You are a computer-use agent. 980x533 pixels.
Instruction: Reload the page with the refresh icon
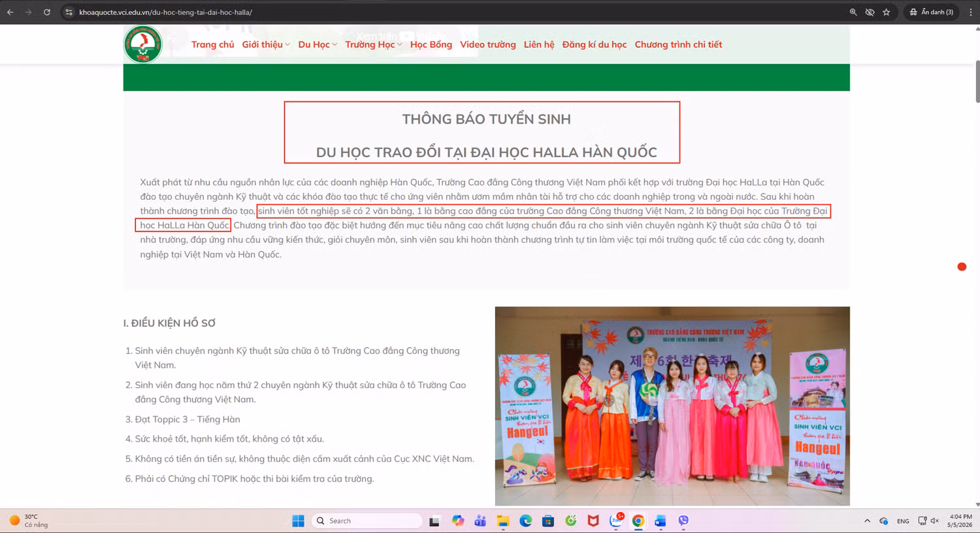pyautogui.click(x=47, y=12)
